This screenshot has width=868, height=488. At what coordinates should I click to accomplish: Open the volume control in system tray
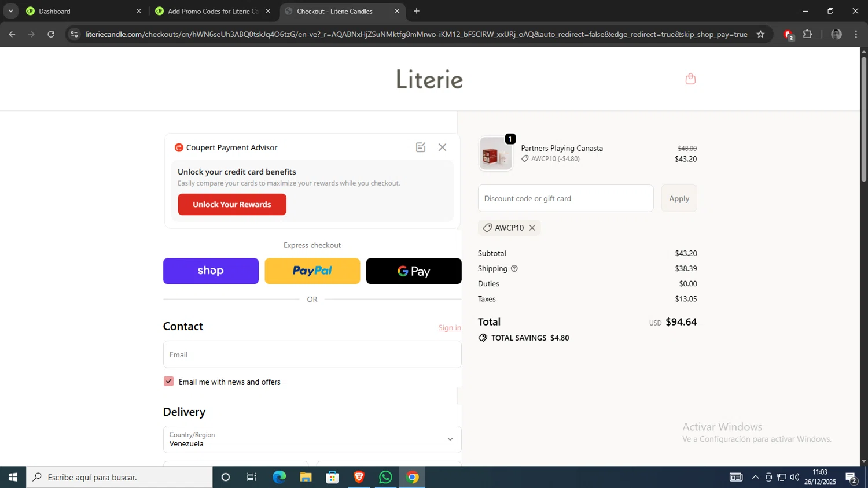coord(795,477)
